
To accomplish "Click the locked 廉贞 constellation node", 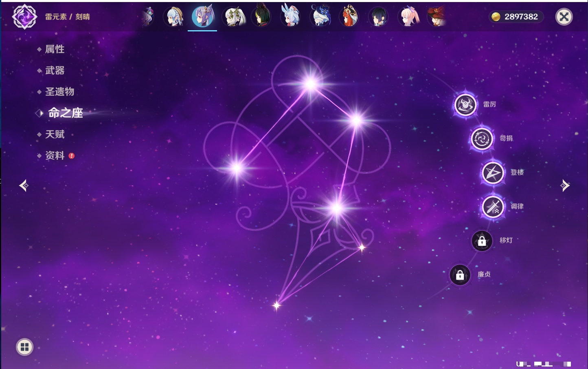I will click(460, 275).
